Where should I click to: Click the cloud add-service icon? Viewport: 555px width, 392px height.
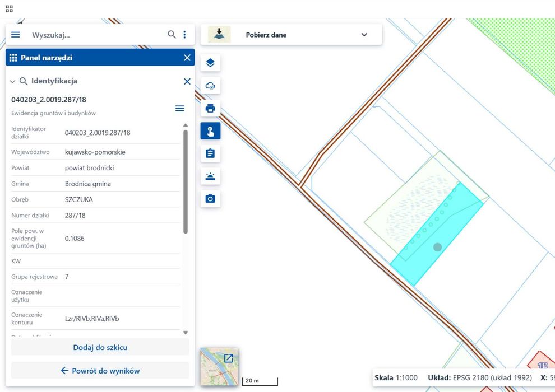pos(210,86)
